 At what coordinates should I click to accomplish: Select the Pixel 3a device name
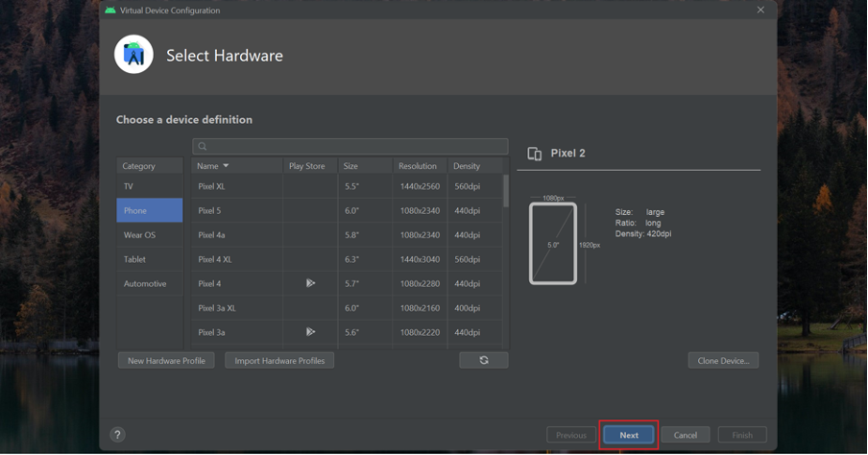tap(211, 332)
